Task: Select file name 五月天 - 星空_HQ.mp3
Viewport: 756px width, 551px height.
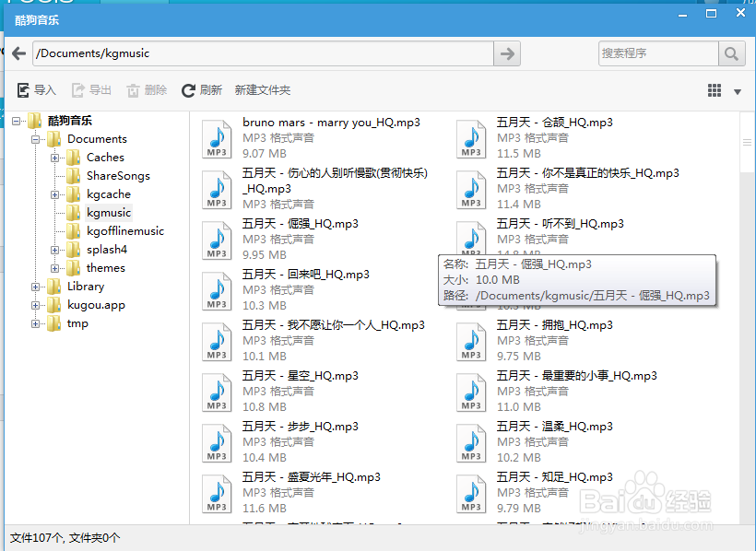Action: point(301,376)
